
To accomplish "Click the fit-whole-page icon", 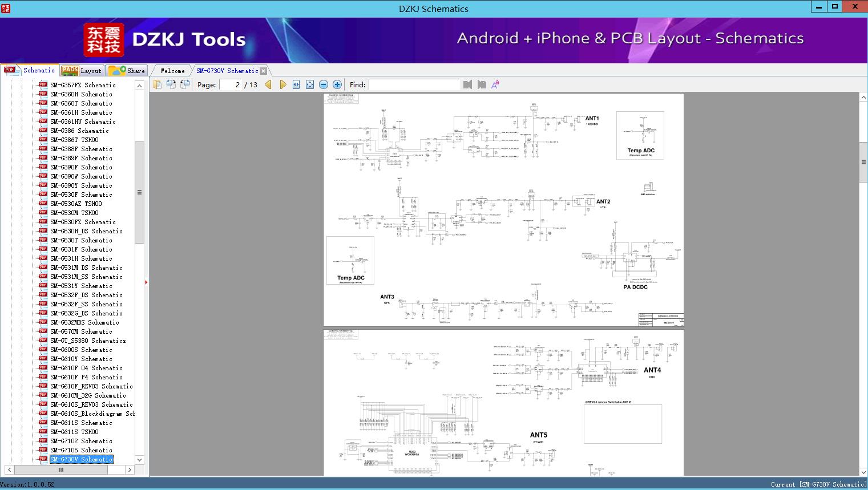I will pos(310,84).
